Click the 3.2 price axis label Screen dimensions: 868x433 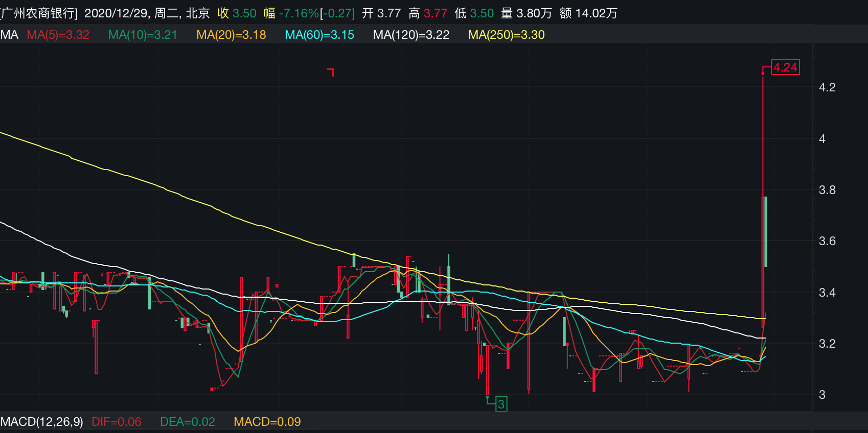point(827,344)
